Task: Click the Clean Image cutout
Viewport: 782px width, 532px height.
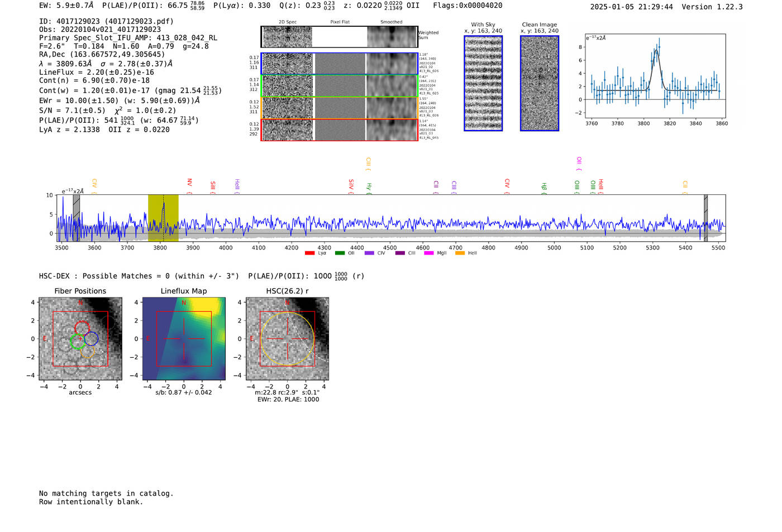Action: [539, 83]
